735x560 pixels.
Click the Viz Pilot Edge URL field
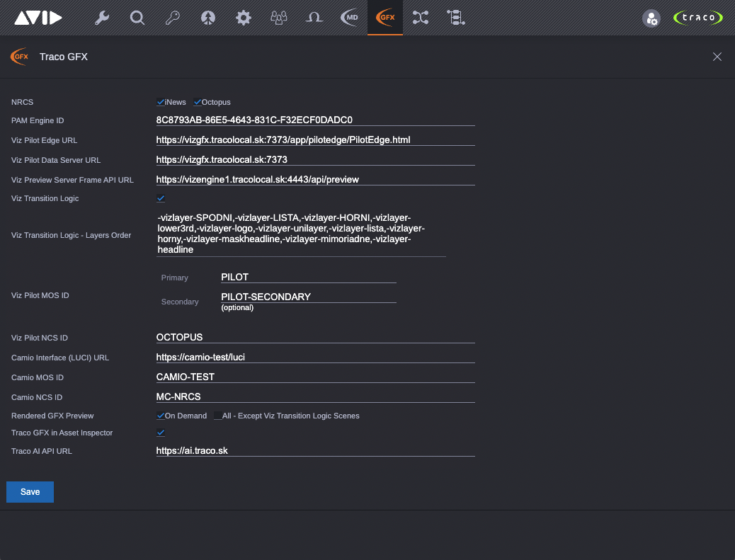pos(316,139)
